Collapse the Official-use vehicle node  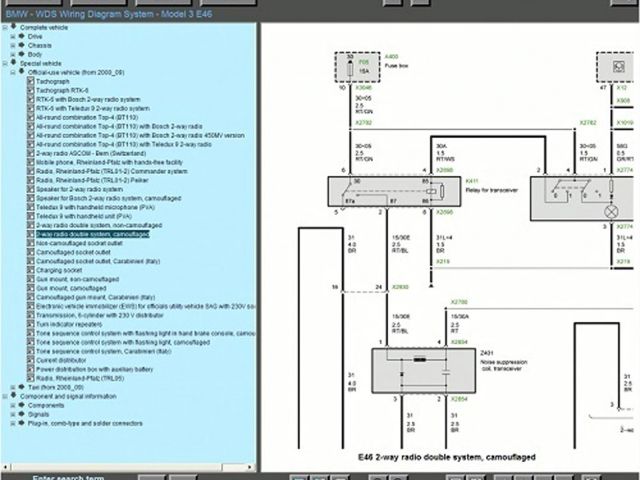[12, 72]
